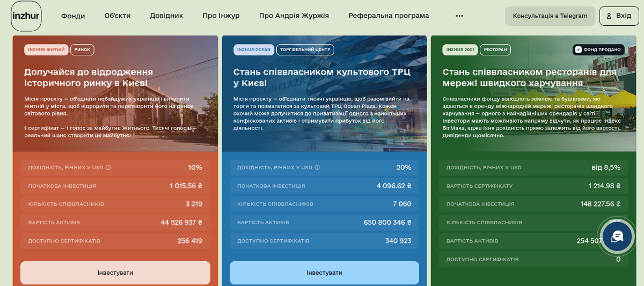Open the Довідник menu item
The height and width of the screenshot is (286, 644).
(x=167, y=16)
